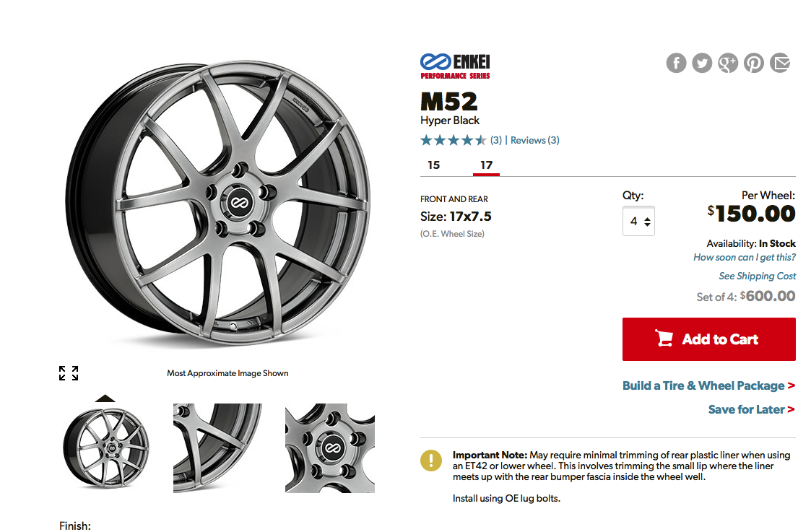Screen dimensions: 811x532
Task: Click the Save for Later link
Action: pyautogui.click(x=751, y=409)
